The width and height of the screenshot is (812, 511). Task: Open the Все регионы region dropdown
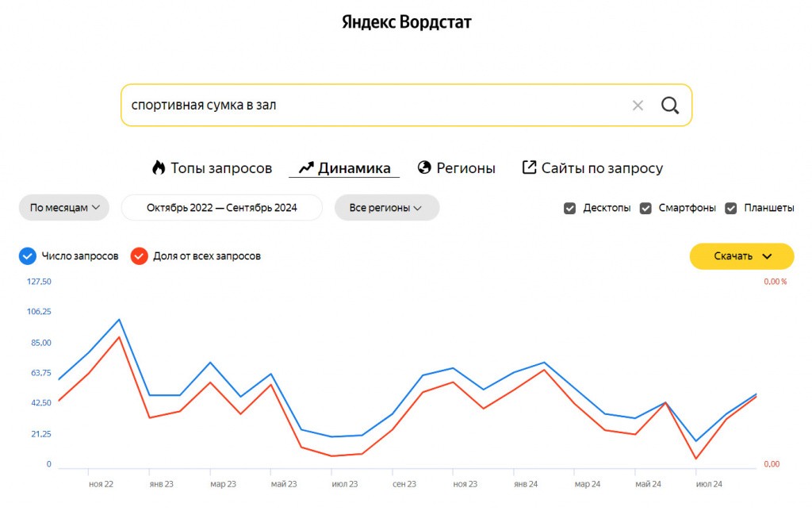pos(387,208)
